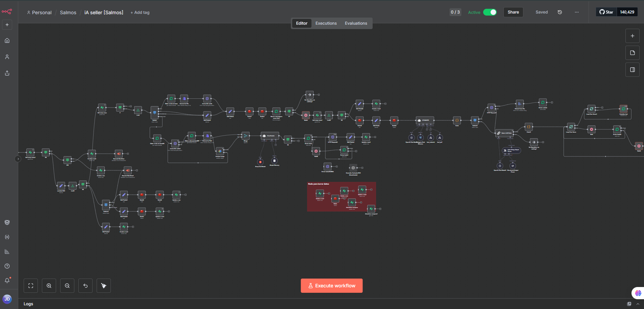Open the Insights chart icon in the sidebar
Image resolution: width=644 pixels, height=309 pixels.
point(7,252)
